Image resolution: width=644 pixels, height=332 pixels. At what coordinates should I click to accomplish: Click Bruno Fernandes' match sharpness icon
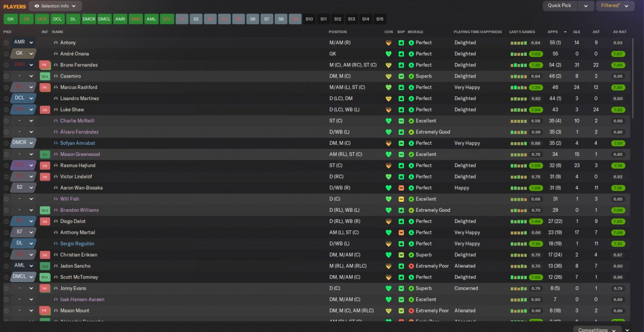[x=401, y=65]
